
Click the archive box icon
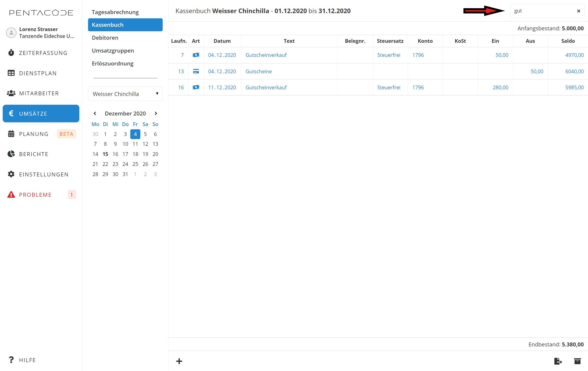[577, 361]
